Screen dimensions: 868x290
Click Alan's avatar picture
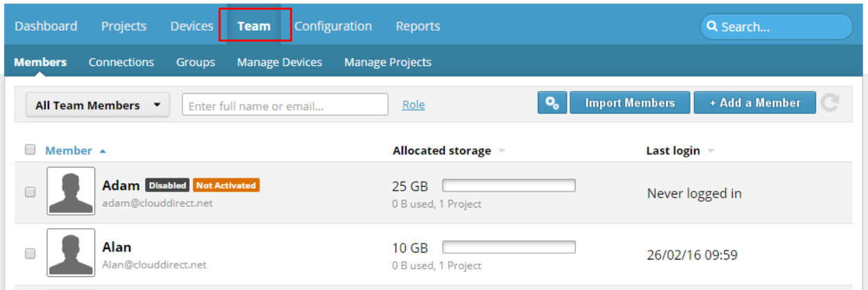[x=71, y=253]
